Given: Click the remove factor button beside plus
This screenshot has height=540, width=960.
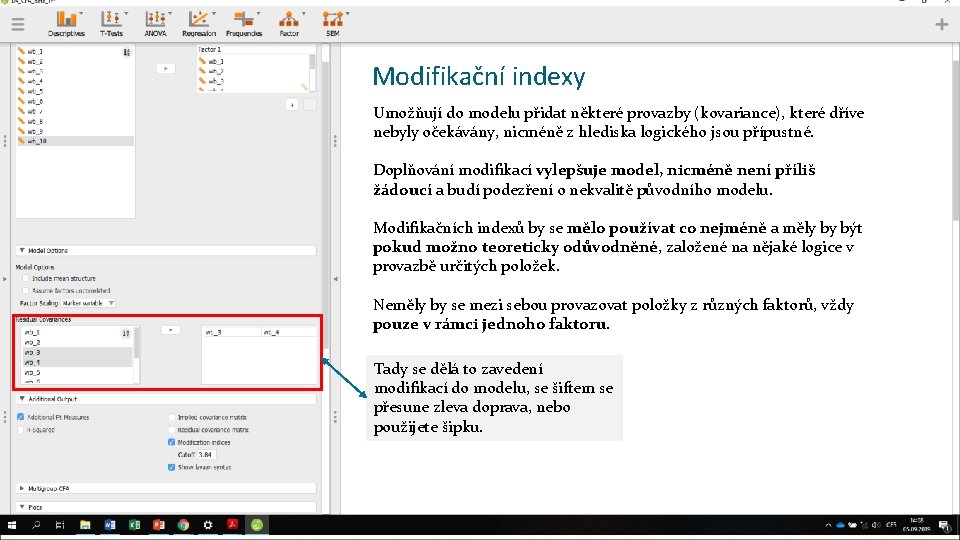Looking at the screenshot, I should (x=310, y=105).
